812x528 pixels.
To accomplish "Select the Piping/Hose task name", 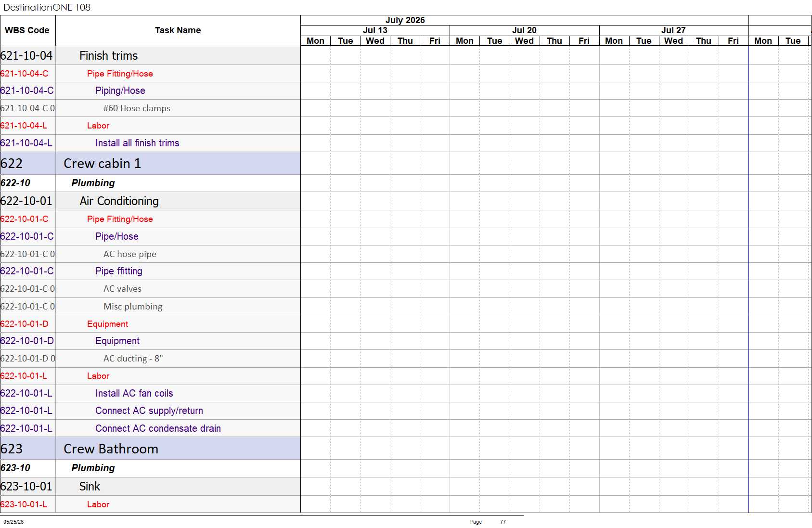I will 120,90.
